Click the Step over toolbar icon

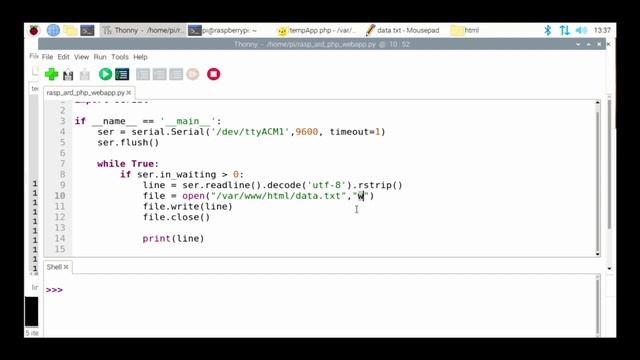(x=143, y=74)
